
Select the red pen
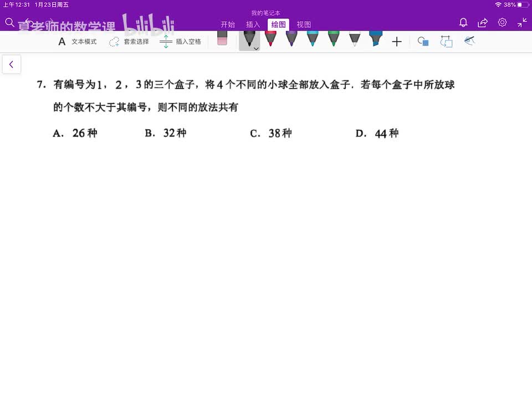pyautogui.click(x=270, y=39)
